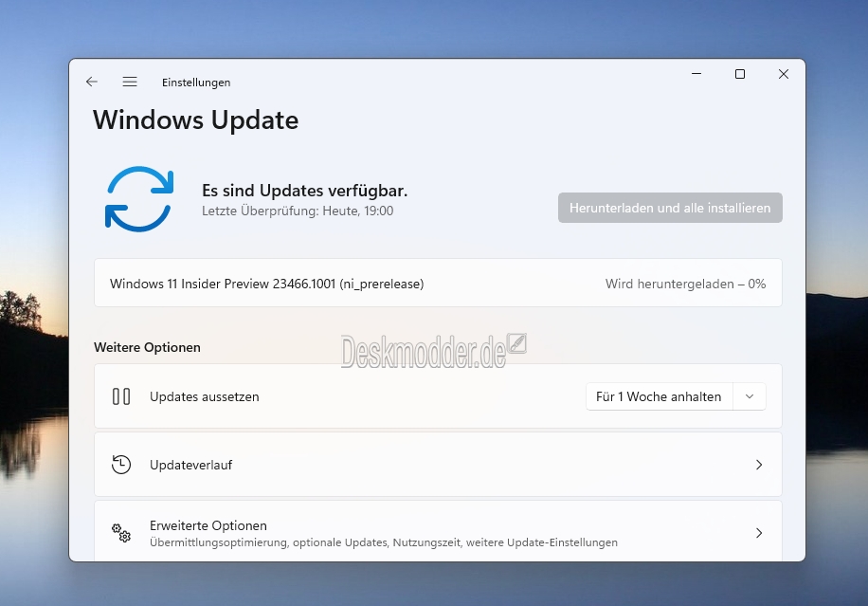
Task: Minimize the Einstellungen window
Action: click(696, 74)
